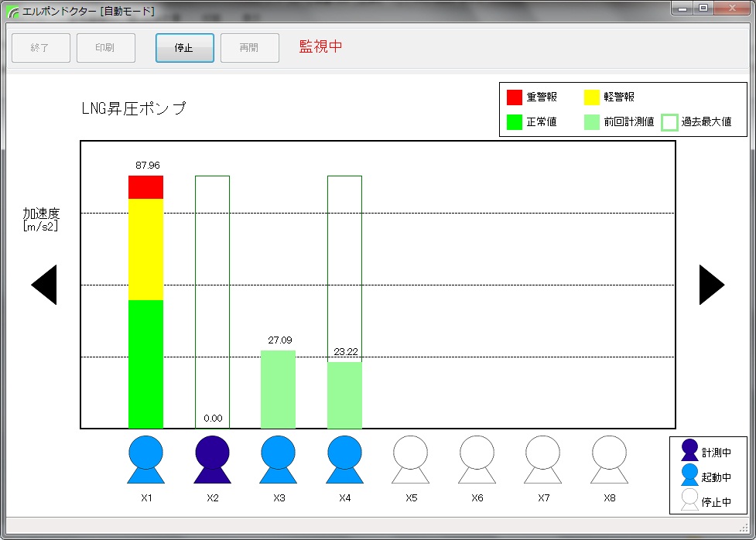Click the X3 pump icon
756x540 pixels.
(279, 460)
